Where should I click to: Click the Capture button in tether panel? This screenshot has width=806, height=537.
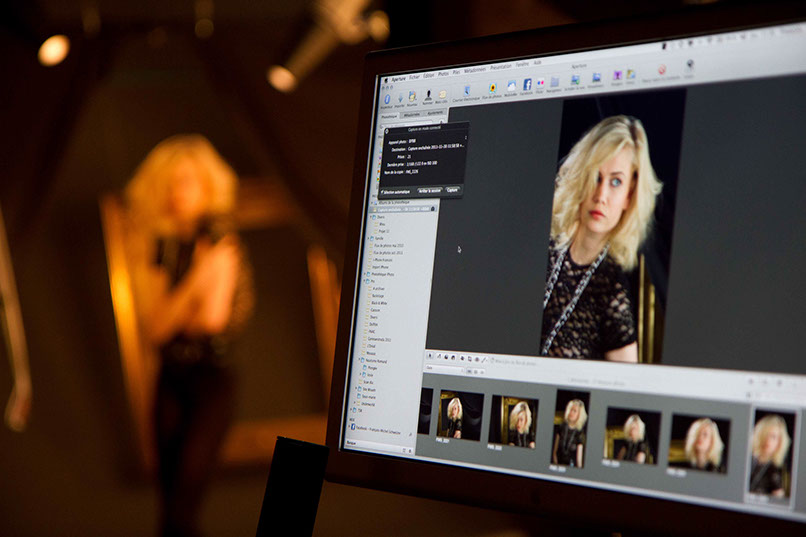coord(453,189)
